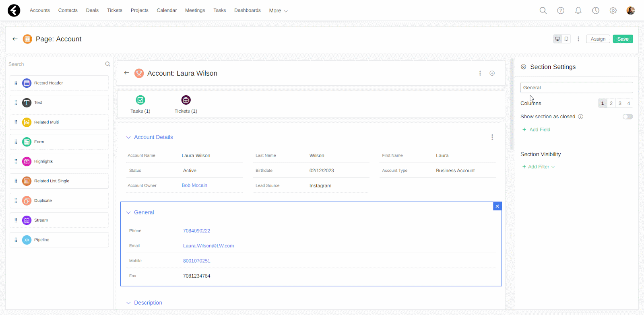The width and height of the screenshot is (644, 315).
Task: Click the plus circle in record header
Action: (x=492, y=73)
